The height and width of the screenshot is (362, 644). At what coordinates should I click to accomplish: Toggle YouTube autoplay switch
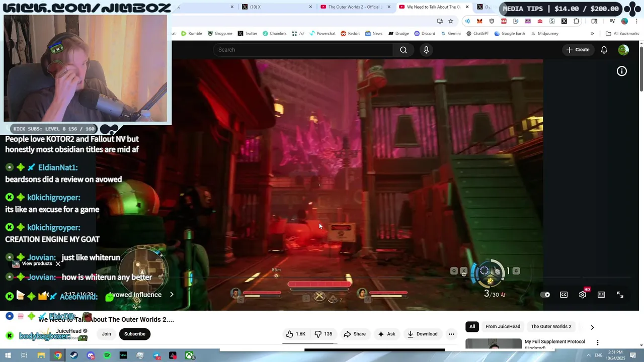(545, 295)
